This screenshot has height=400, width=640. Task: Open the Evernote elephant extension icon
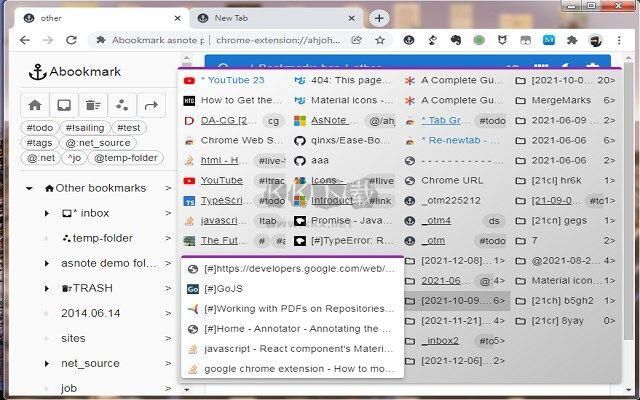pos(456,40)
